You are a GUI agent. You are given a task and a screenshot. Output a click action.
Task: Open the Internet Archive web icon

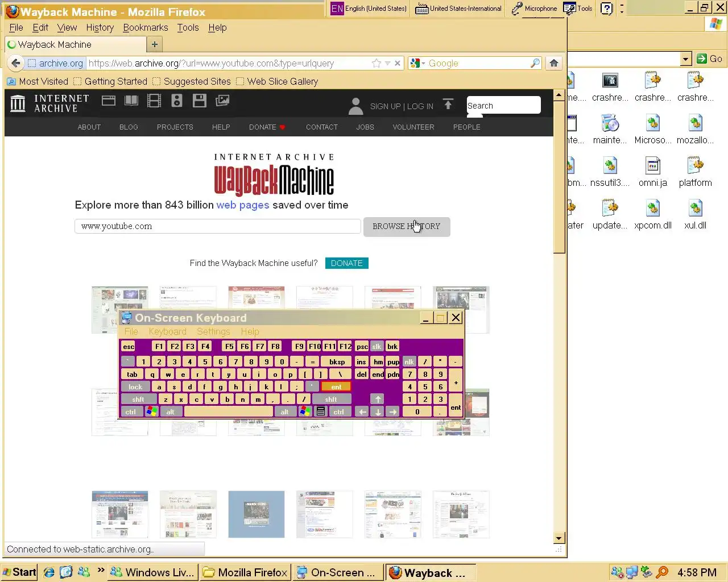109,101
